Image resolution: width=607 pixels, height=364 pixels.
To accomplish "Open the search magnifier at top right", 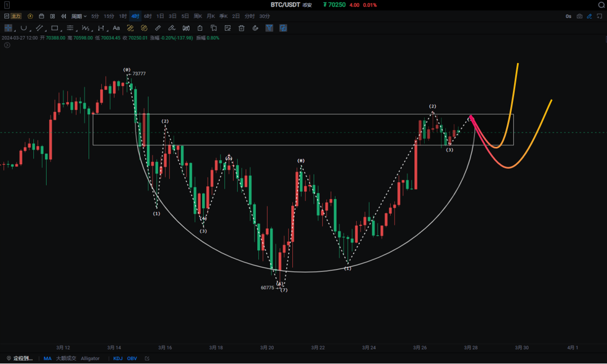I will point(601,5).
